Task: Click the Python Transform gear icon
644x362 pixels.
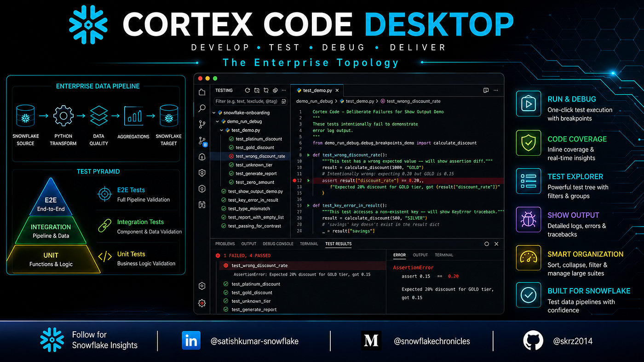Action: pyautogui.click(x=63, y=116)
